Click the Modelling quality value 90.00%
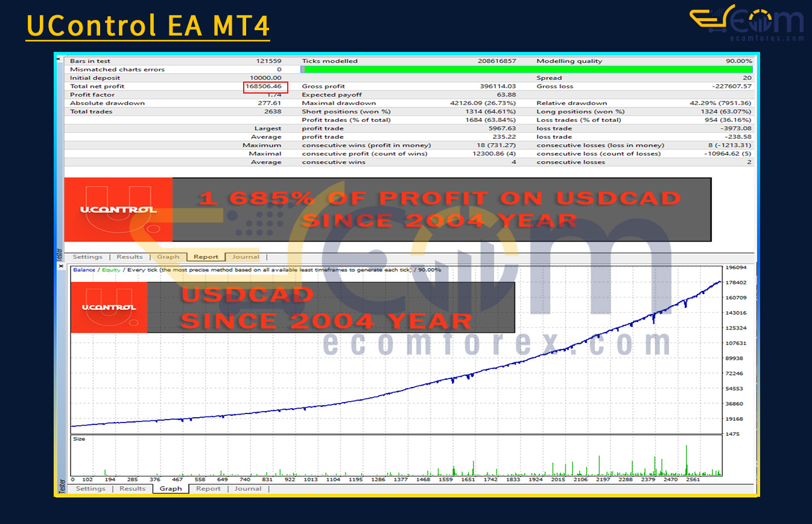 pos(738,61)
